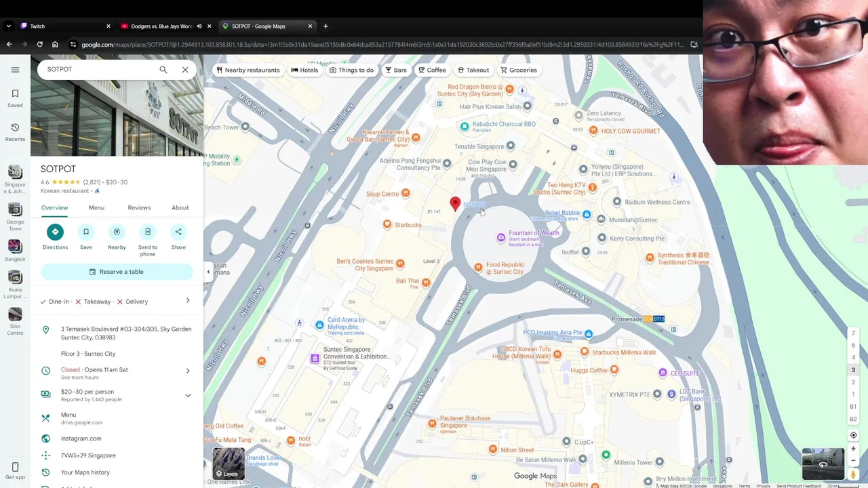Click the red SOTPOT map pin
The height and width of the screenshot is (488, 868).
point(456,203)
